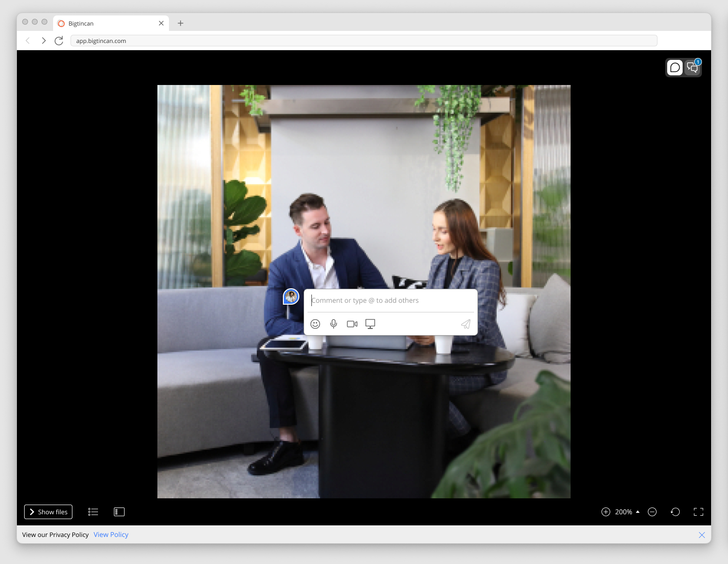Select the single comment bubble mode icon
Screen dimensions: 728x564
675,68
